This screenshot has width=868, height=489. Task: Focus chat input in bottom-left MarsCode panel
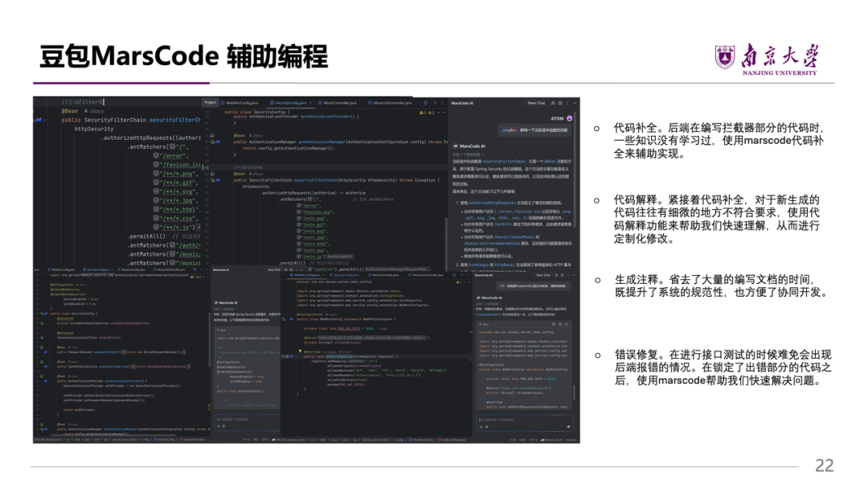[247, 421]
